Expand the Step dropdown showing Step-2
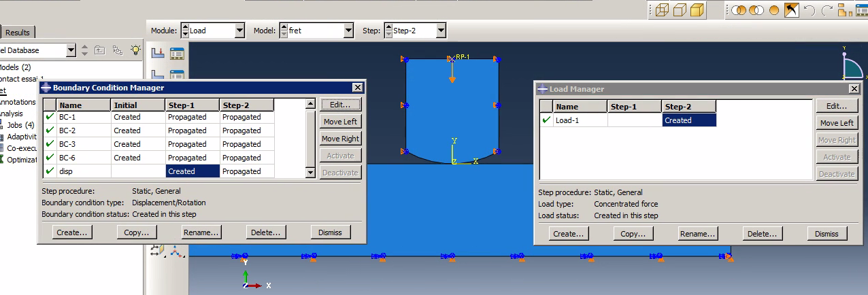Image resolution: width=868 pixels, height=295 pixels. point(441,31)
